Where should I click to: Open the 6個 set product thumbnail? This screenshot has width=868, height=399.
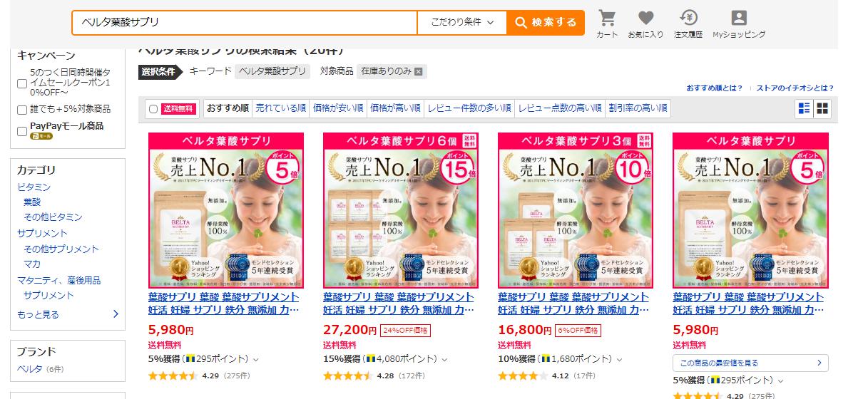(x=401, y=210)
